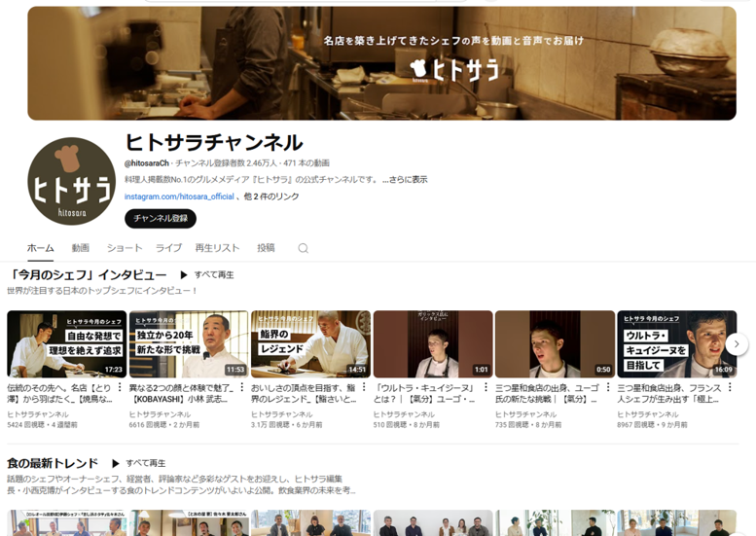Click ヒトサラチャンネル under the 5424 回視聴 video
Image resolution: width=756 pixels, height=536 pixels.
pos(38,414)
